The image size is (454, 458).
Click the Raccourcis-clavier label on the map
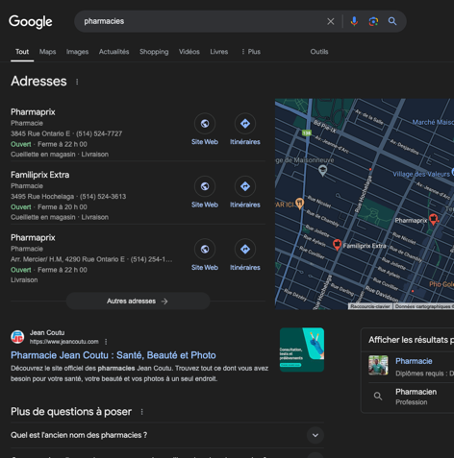370,306
